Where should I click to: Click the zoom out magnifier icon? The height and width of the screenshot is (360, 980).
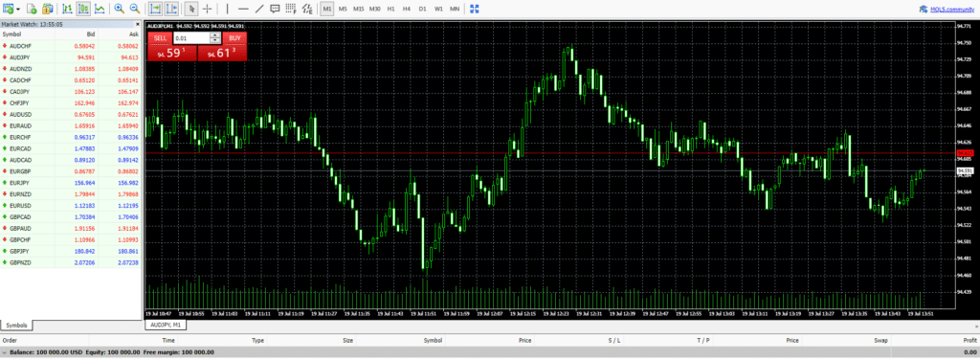(134, 9)
